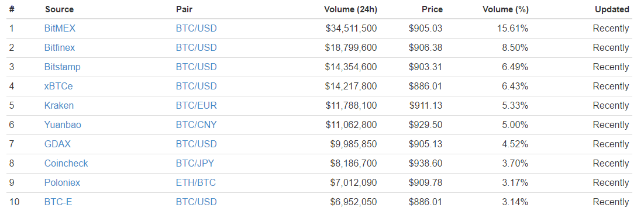Open the ETH/BTC pair link
The width and height of the screenshot is (644, 211).
click(196, 183)
